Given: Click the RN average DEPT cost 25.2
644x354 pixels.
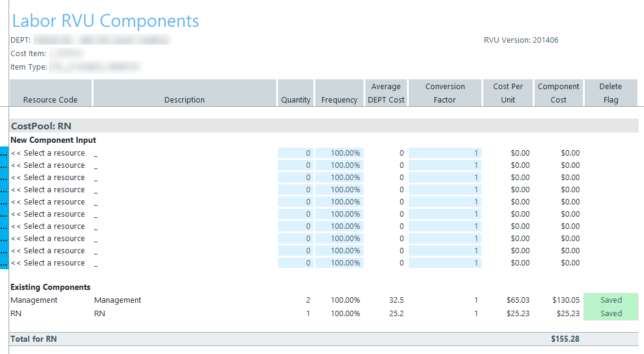Looking at the screenshot, I should [x=397, y=313].
